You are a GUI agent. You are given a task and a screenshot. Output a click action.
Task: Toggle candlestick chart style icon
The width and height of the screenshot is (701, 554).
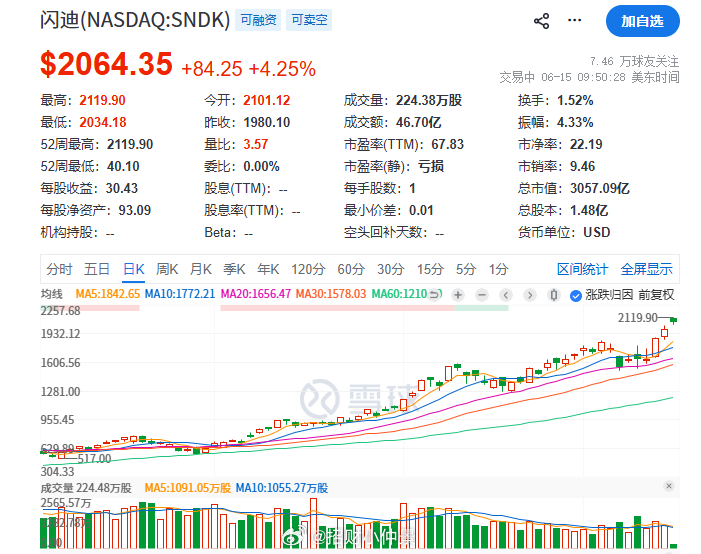click(x=553, y=295)
